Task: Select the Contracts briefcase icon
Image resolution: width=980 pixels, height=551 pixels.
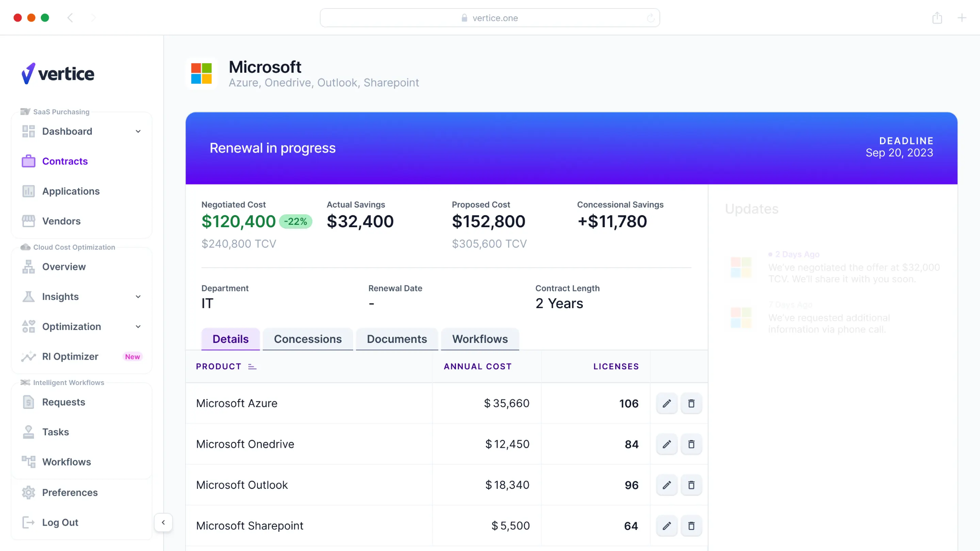Action: [28, 161]
